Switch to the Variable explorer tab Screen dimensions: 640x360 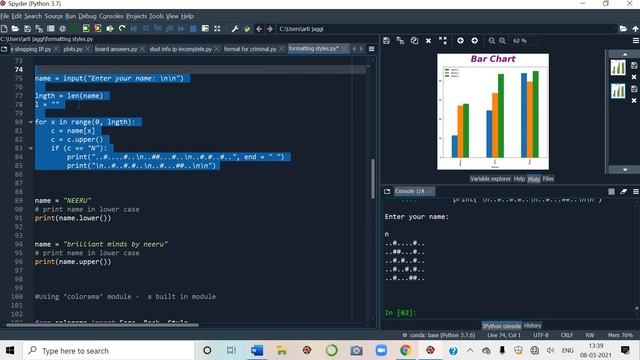(x=490, y=179)
